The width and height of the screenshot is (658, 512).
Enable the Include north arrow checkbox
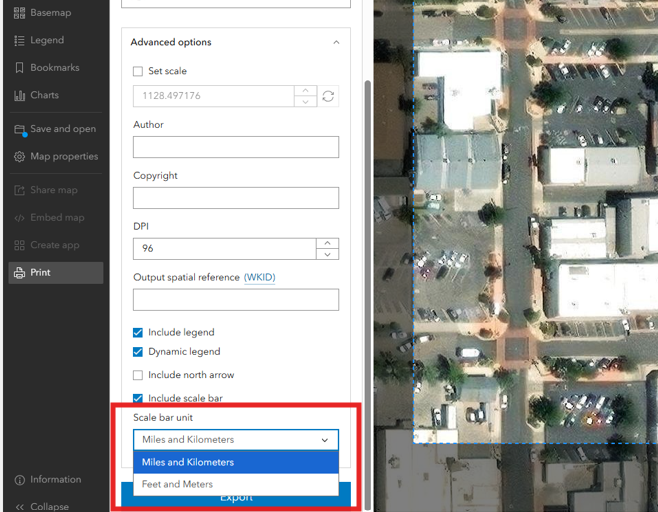click(x=138, y=375)
